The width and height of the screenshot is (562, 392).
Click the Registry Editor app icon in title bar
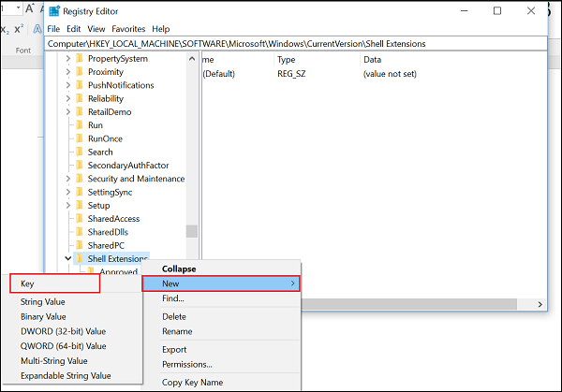coord(54,11)
